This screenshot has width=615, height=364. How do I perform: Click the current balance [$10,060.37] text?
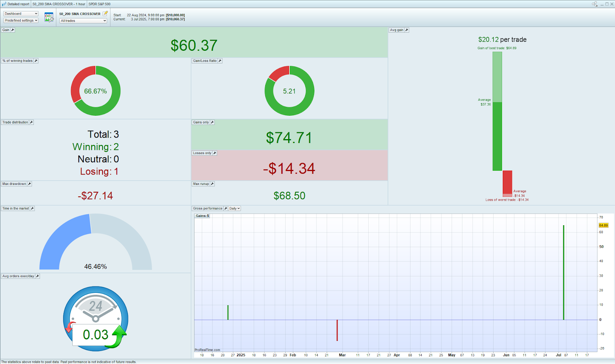coord(175,19)
